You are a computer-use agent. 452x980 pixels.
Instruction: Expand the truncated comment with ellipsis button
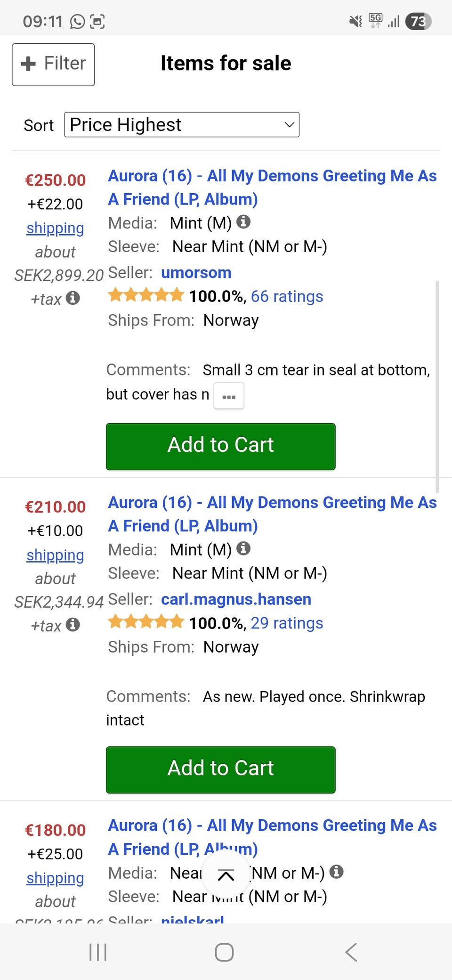[x=229, y=396]
